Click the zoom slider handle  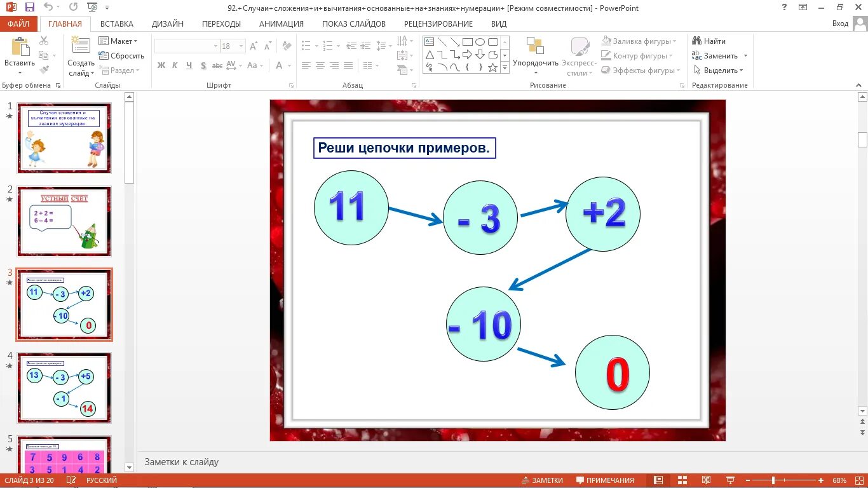pos(773,480)
